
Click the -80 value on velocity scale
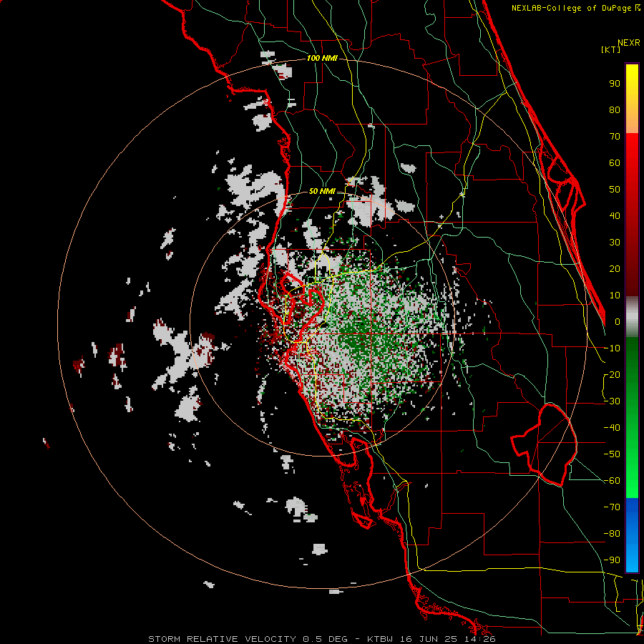coord(612,534)
